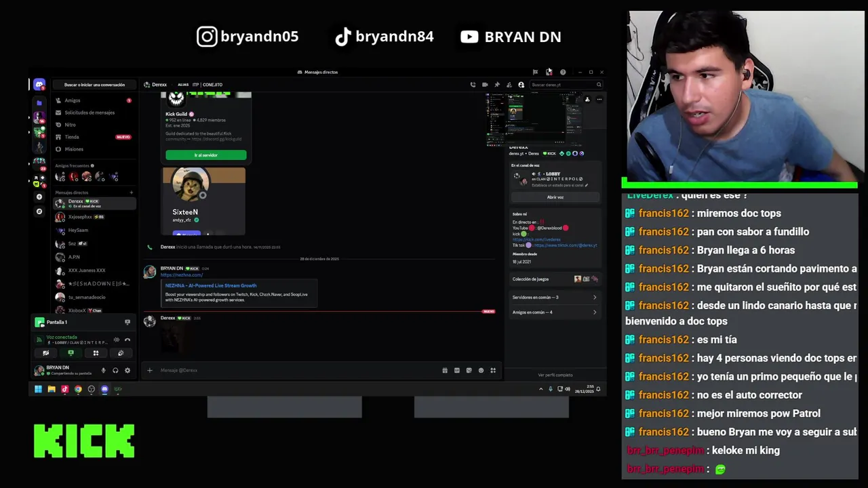
Task: Open Solicitudes de mensajes
Action: click(94, 113)
